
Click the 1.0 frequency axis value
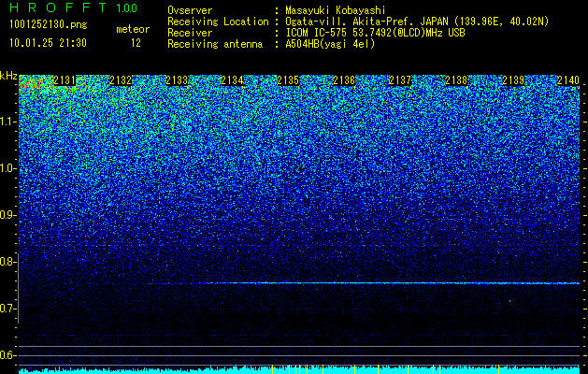[8, 168]
